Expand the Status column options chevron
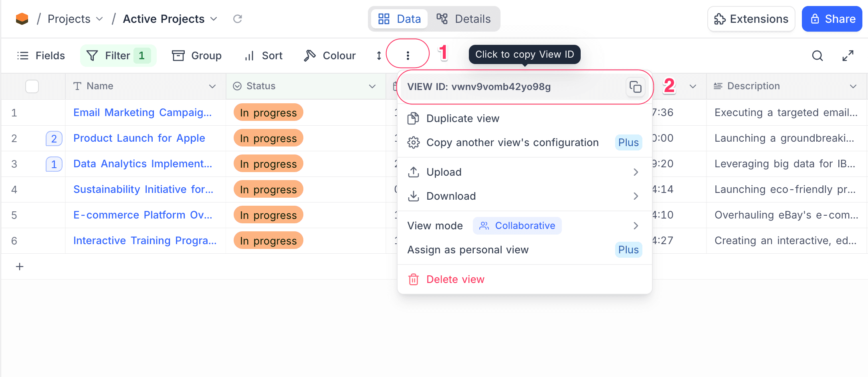Image resolution: width=868 pixels, height=377 pixels. pos(372,86)
